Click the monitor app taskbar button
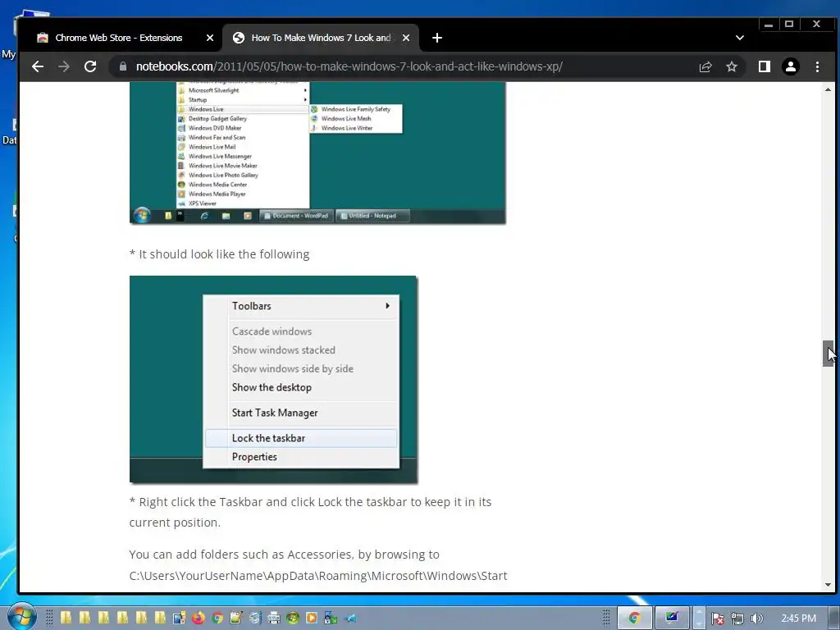 671,618
